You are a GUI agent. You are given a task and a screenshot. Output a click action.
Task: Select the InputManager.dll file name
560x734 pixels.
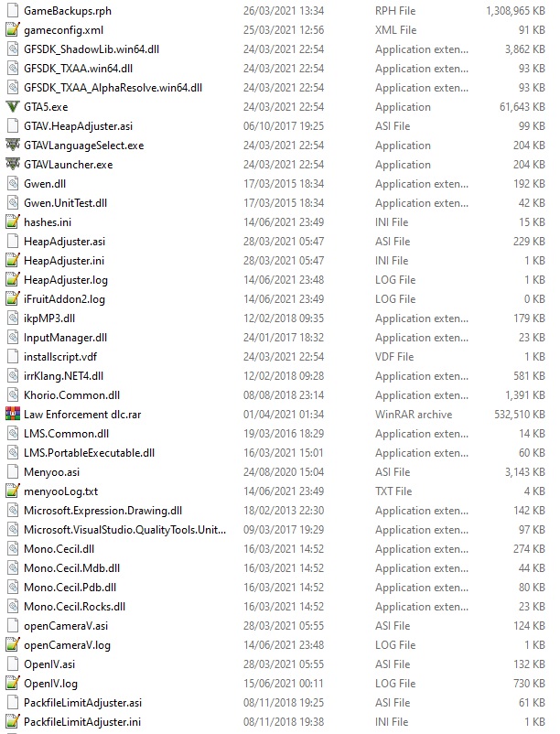(x=66, y=338)
